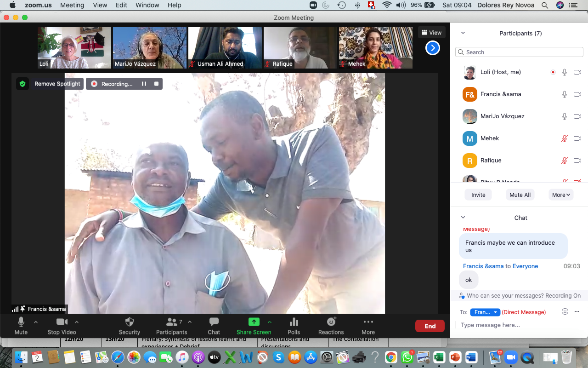Open the Polls icon
This screenshot has height=368, width=588.
click(294, 322)
